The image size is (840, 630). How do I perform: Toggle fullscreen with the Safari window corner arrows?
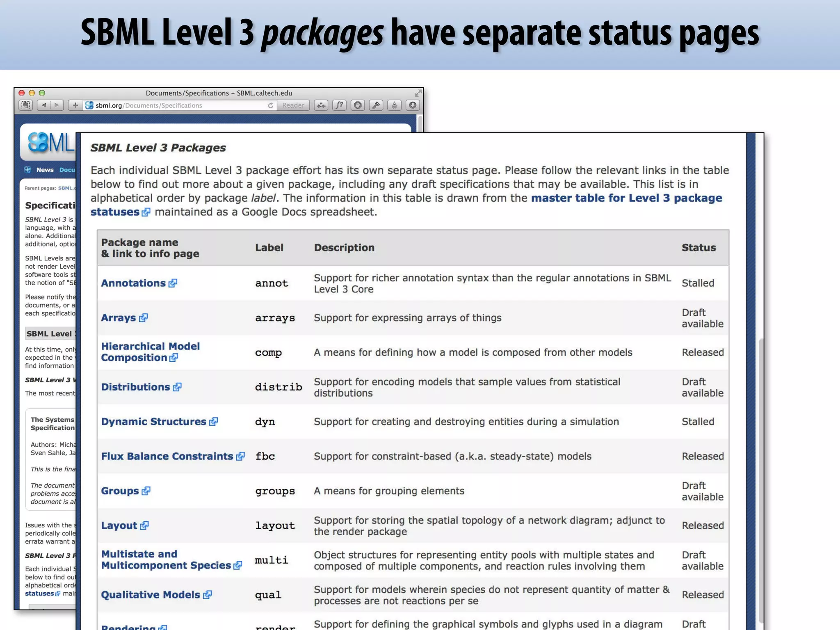click(x=418, y=93)
